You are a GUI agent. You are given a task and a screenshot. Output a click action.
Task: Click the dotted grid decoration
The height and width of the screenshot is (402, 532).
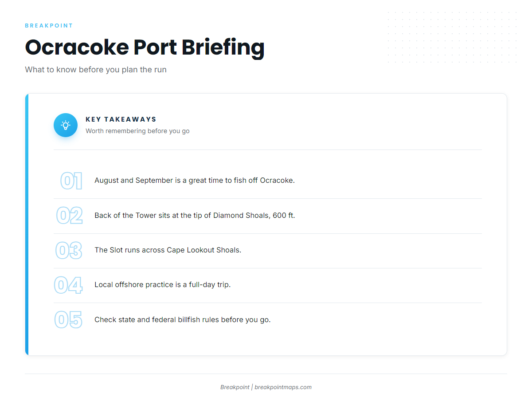452,37
